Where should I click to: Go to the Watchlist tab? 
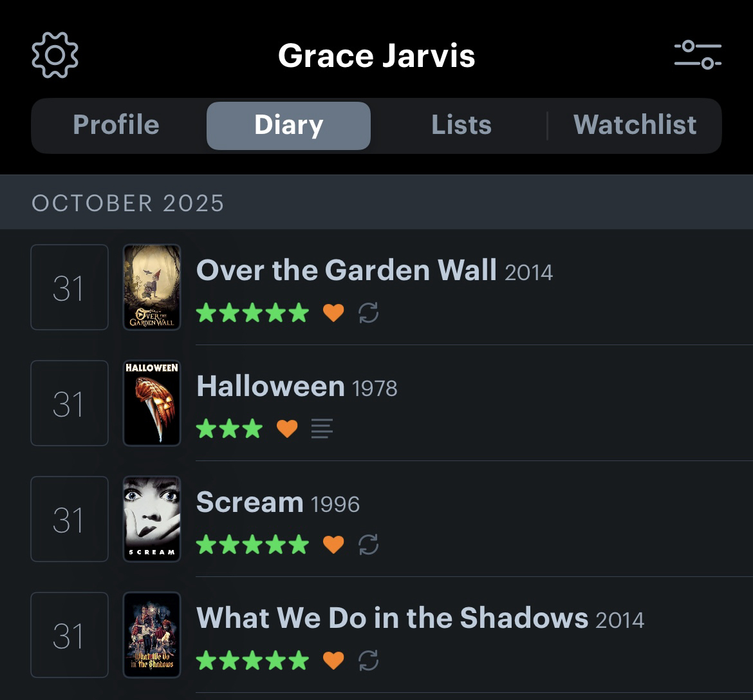click(635, 125)
